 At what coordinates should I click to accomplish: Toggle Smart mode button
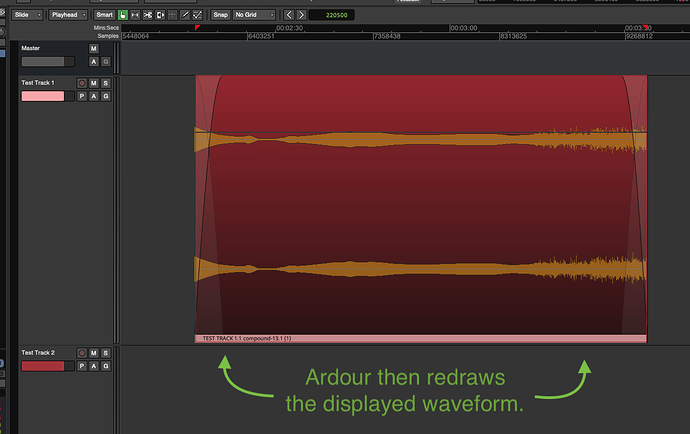(x=104, y=16)
